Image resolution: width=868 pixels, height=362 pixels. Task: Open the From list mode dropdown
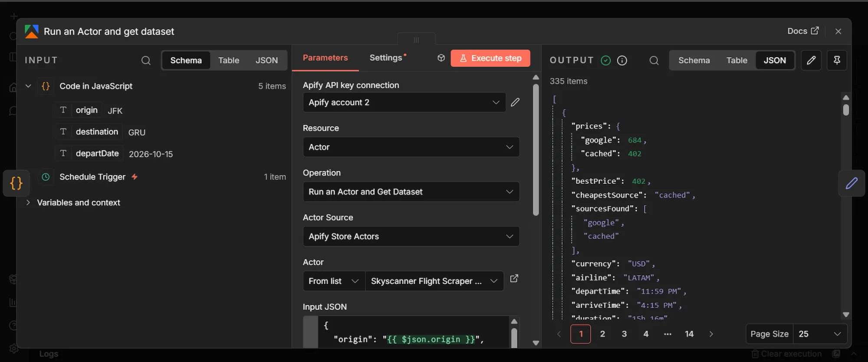(x=334, y=281)
